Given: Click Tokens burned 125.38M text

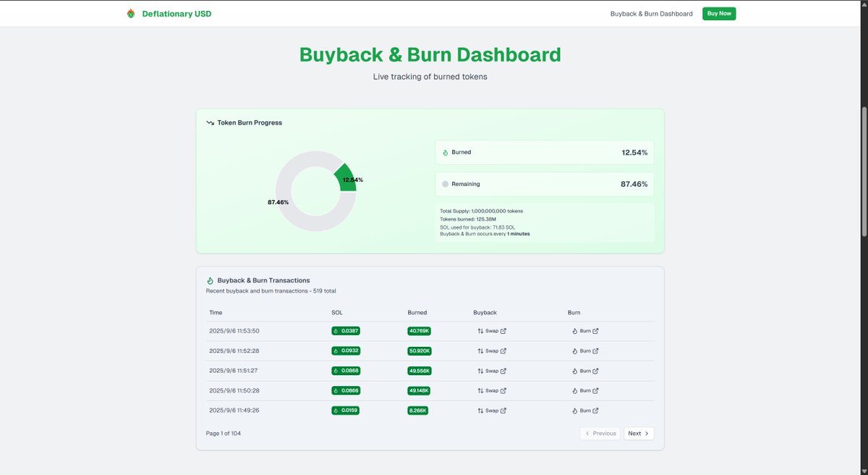Looking at the screenshot, I should tap(467, 219).
